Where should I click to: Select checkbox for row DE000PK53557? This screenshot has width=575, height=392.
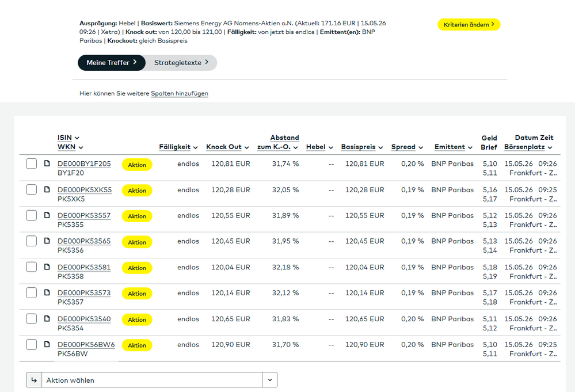click(x=32, y=215)
